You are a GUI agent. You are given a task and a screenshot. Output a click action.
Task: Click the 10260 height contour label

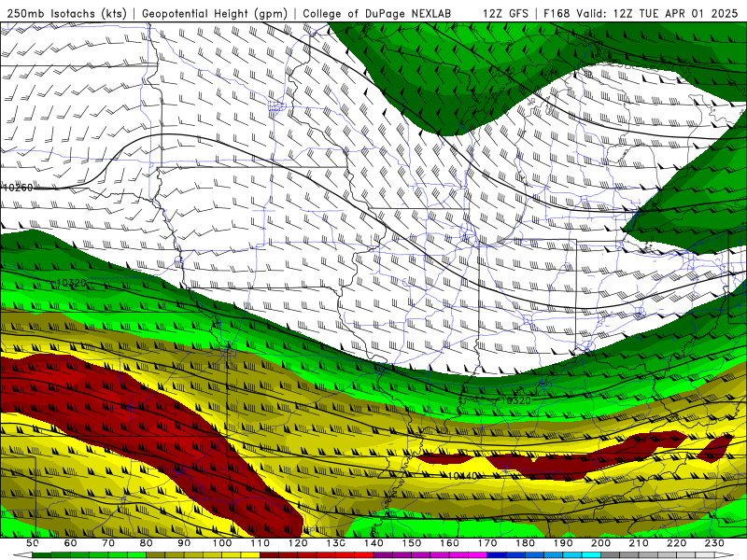coord(18,188)
